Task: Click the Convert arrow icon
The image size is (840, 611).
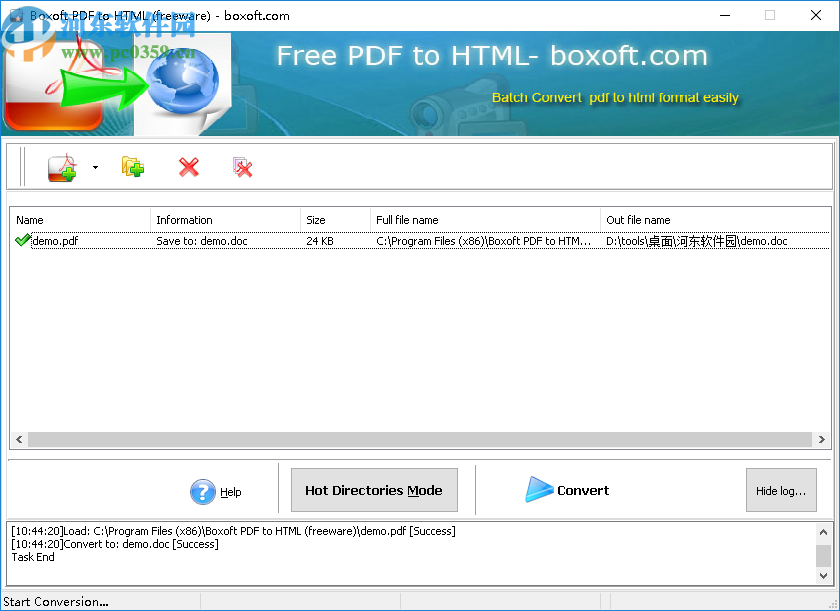Action: 539,490
